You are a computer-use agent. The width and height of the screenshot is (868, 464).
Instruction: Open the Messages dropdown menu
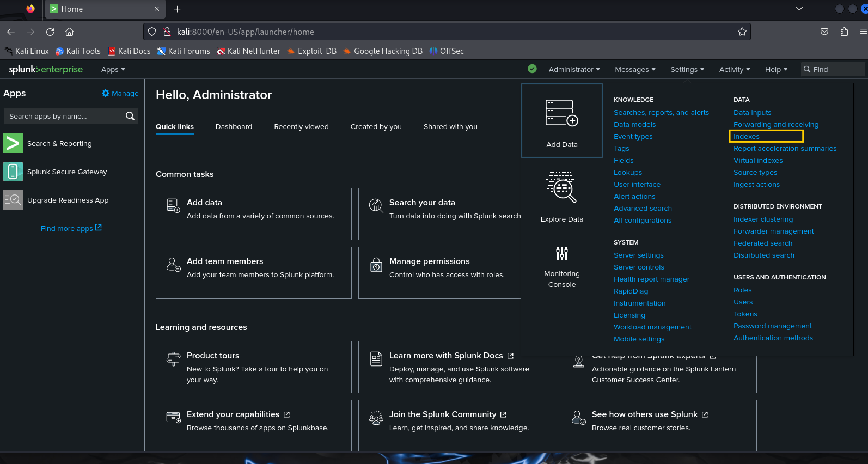(x=635, y=69)
